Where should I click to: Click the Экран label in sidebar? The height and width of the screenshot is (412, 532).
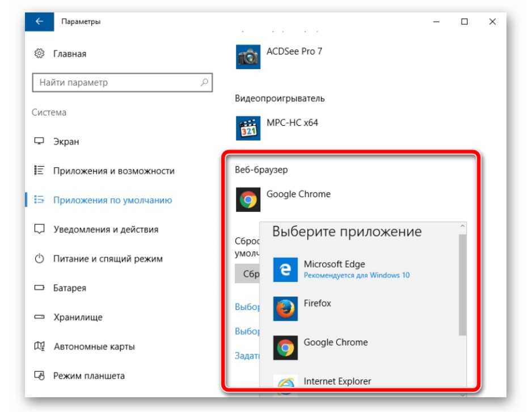66,142
